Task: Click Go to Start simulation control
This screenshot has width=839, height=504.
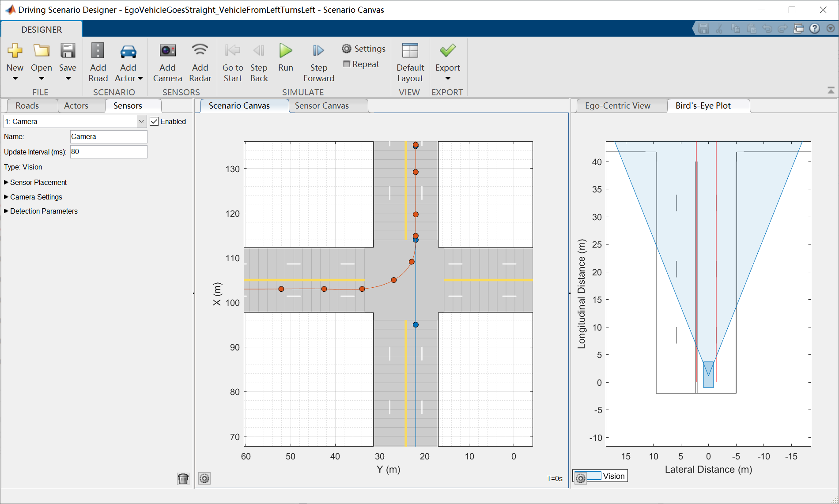Action: 233,50
